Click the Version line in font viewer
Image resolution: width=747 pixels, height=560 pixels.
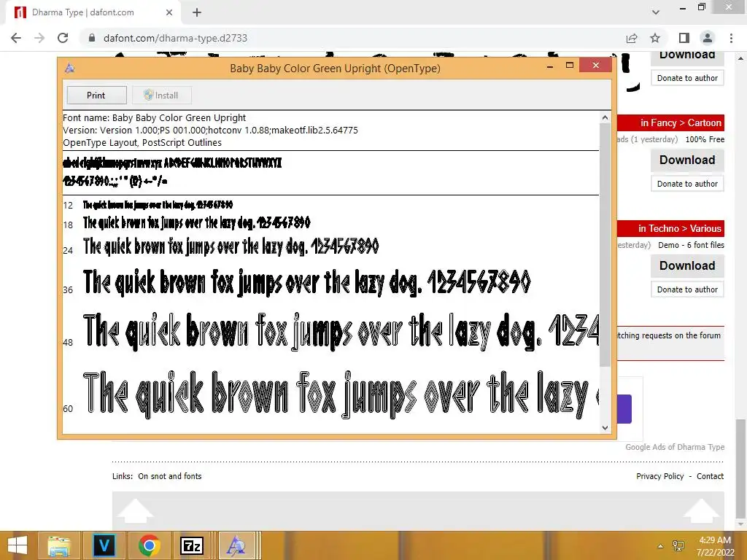click(210, 130)
